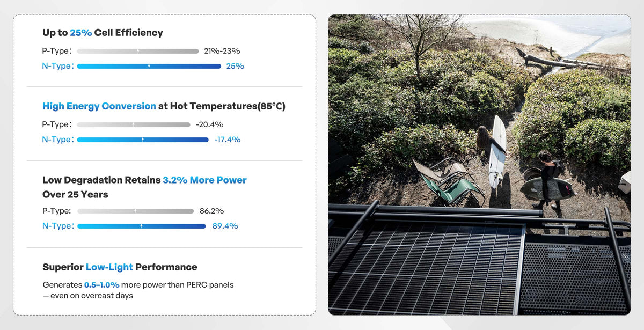Click the lightning bolt on the N-Type 25% bar
Viewport: 644px width, 330px height.
[149, 66]
